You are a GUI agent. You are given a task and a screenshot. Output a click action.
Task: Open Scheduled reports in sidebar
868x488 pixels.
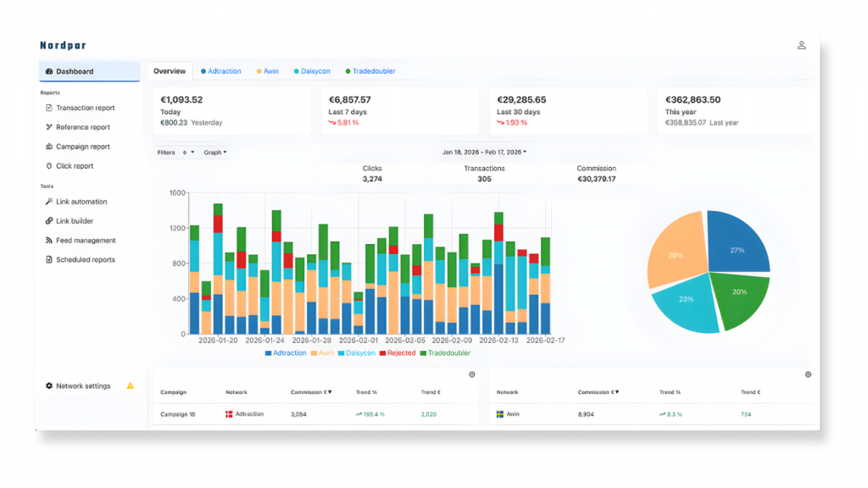point(85,260)
